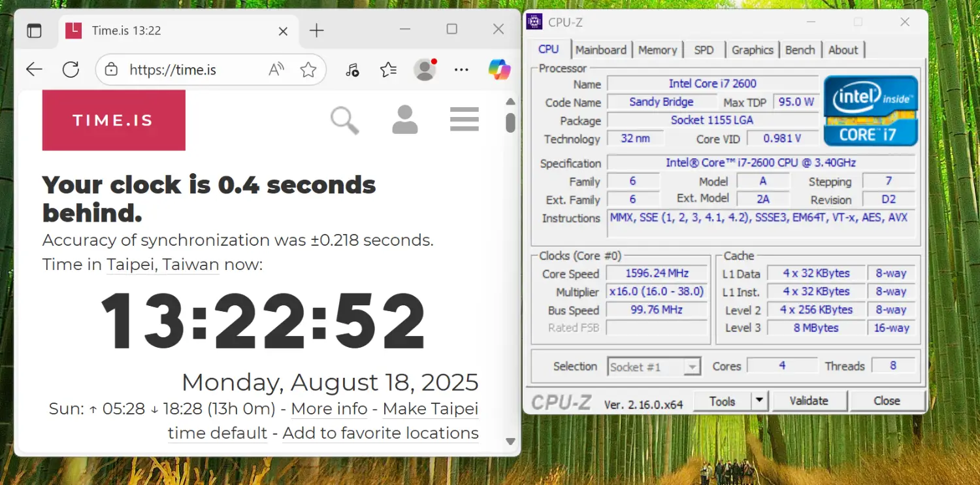Viewport: 980px width, 485px height.
Task: Open the Edge profile avatar
Action: (425, 70)
